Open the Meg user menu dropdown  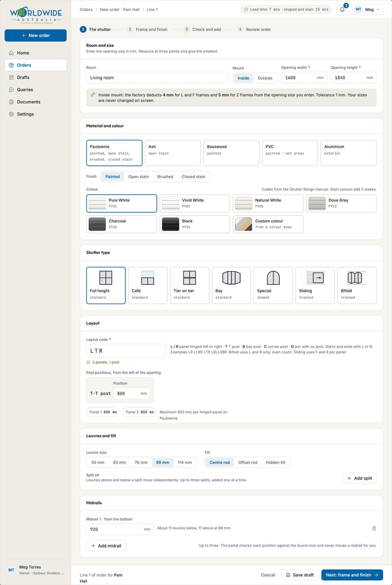368,10
